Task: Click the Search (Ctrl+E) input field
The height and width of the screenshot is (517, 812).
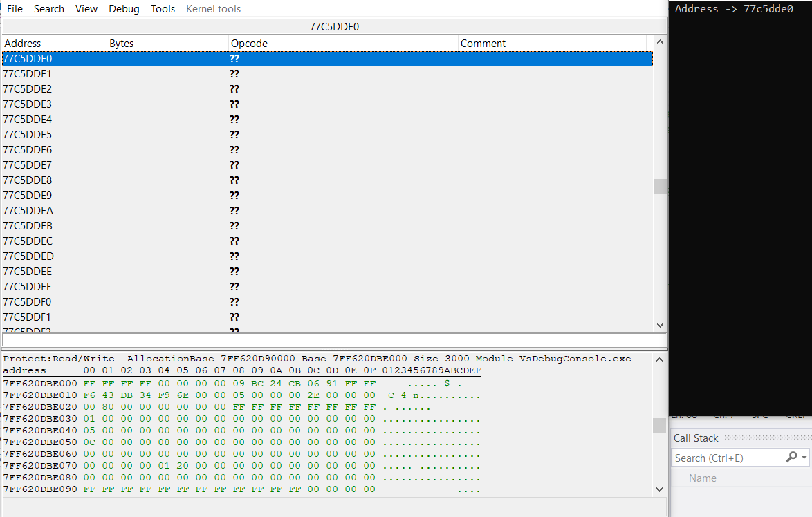Action: (726, 458)
